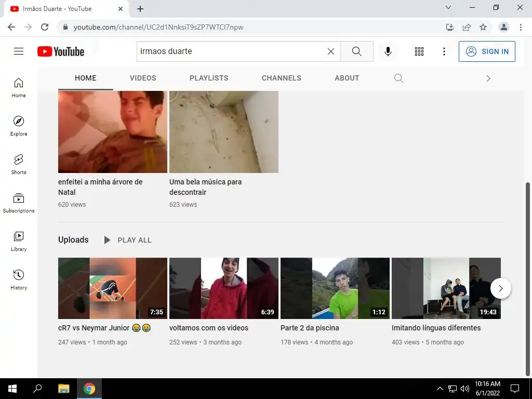Viewport: 532px width, 399px height.
Task: Click the search magnifier button
Action: coord(356,51)
